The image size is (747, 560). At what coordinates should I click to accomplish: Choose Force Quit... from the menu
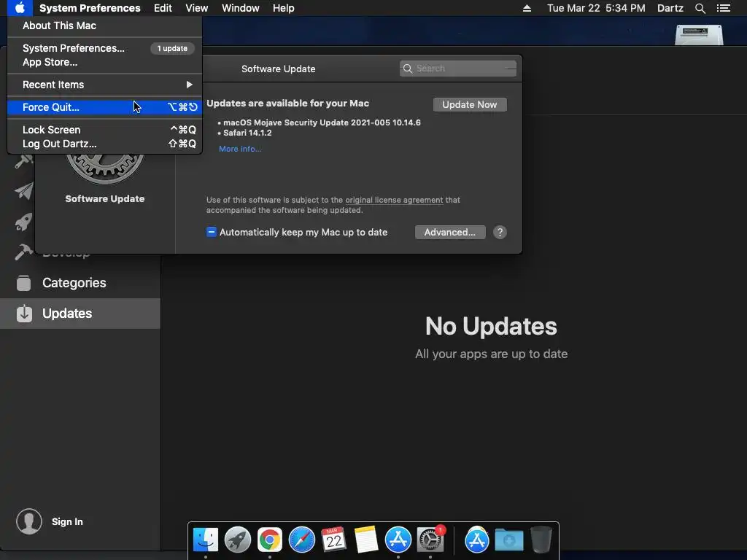(105, 107)
